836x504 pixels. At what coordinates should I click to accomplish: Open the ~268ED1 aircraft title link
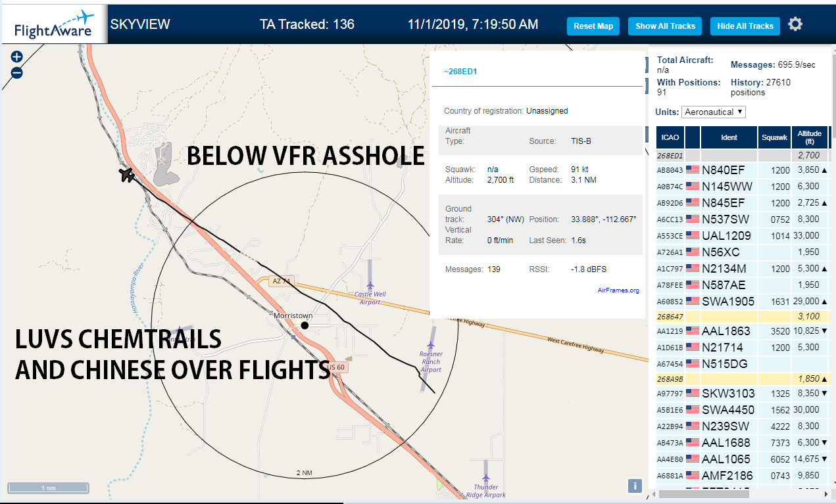click(460, 71)
